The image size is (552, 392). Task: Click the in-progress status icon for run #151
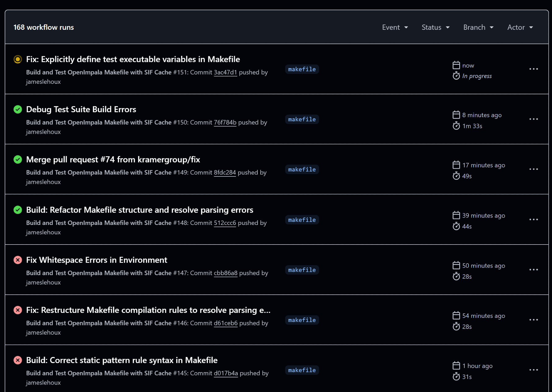click(x=18, y=59)
